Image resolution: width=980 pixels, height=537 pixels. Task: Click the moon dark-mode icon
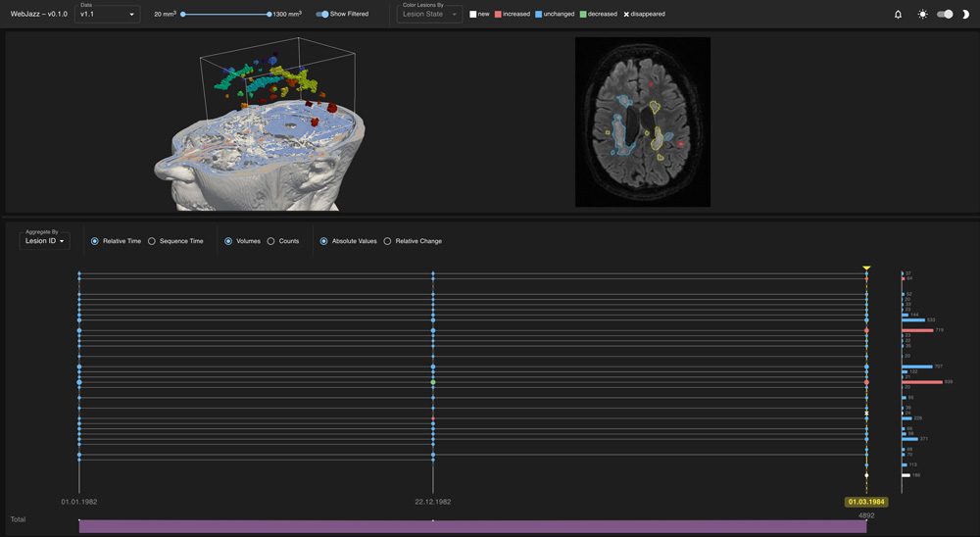[x=965, y=15]
